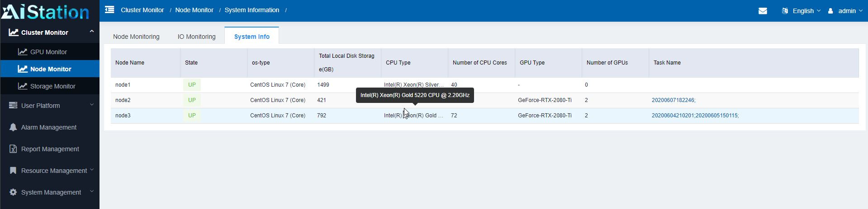This screenshot has height=209, width=868.
Task: Click the 421 disk storage value
Action: pos(322,100)
